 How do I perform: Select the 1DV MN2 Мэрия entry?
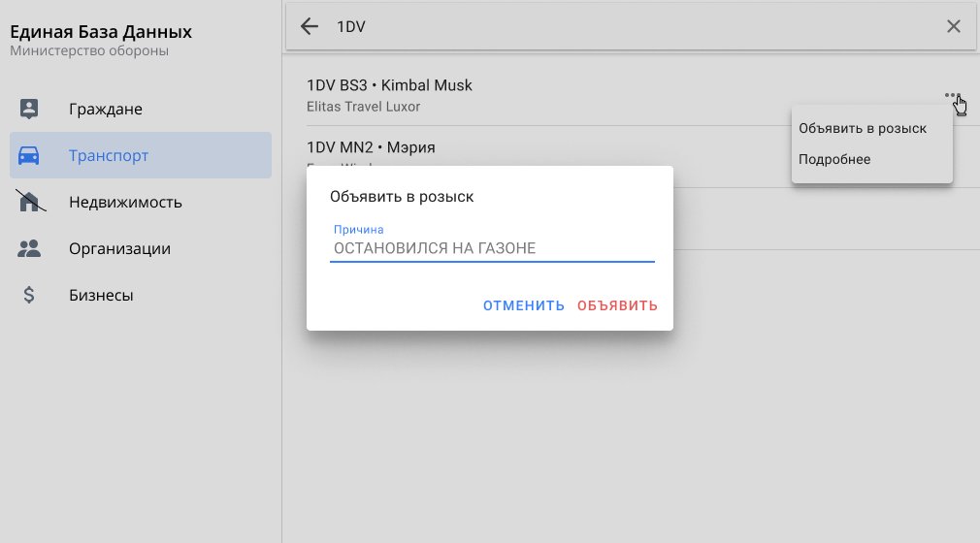pos(371,147)
